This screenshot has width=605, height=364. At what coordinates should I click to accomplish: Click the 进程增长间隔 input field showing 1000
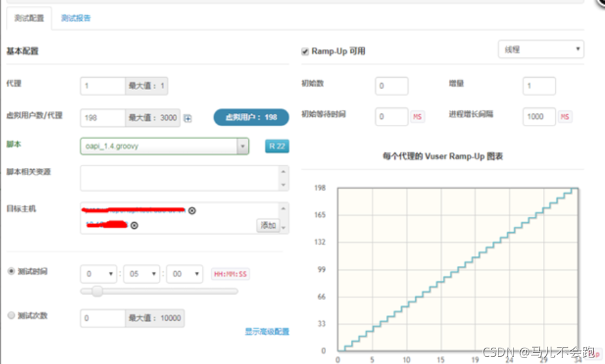click(x=539, y=116)
